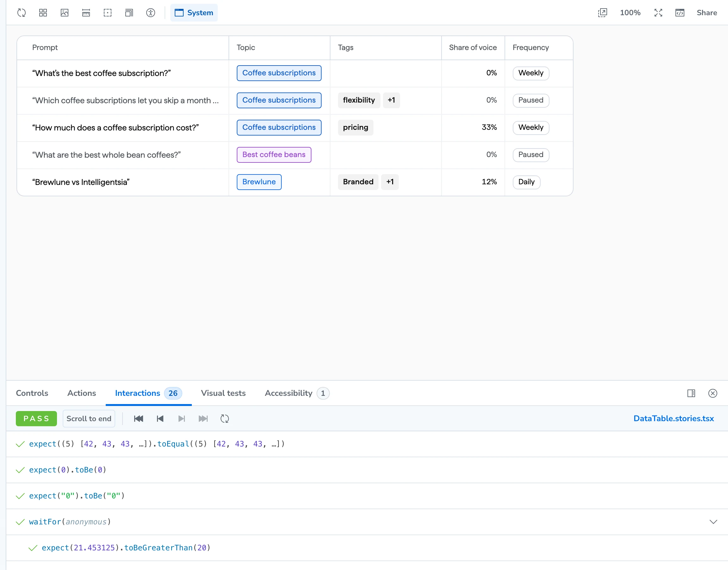728x570 pixels.
Task: Click the Share button
Action: (707, 13)
